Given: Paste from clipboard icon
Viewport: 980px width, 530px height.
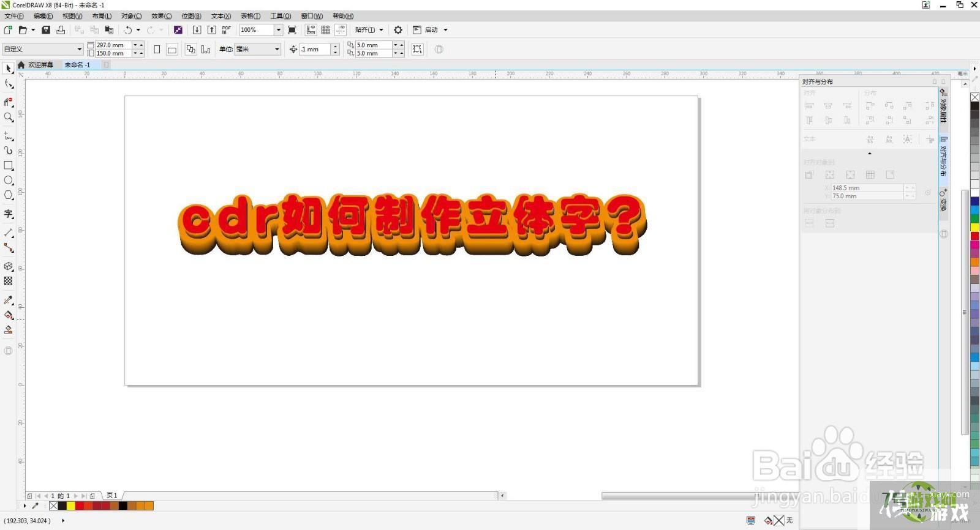Looking at the screenshot, I should click(109, 29).
